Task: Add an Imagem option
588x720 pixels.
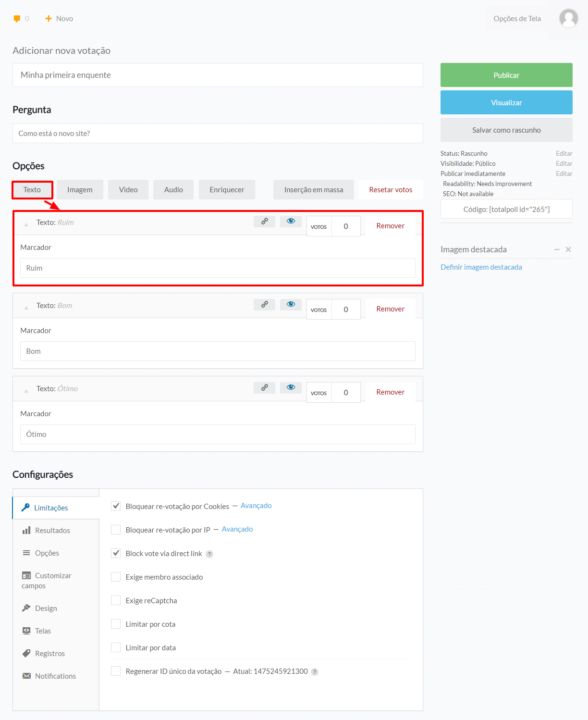Action: click(80, 190)
